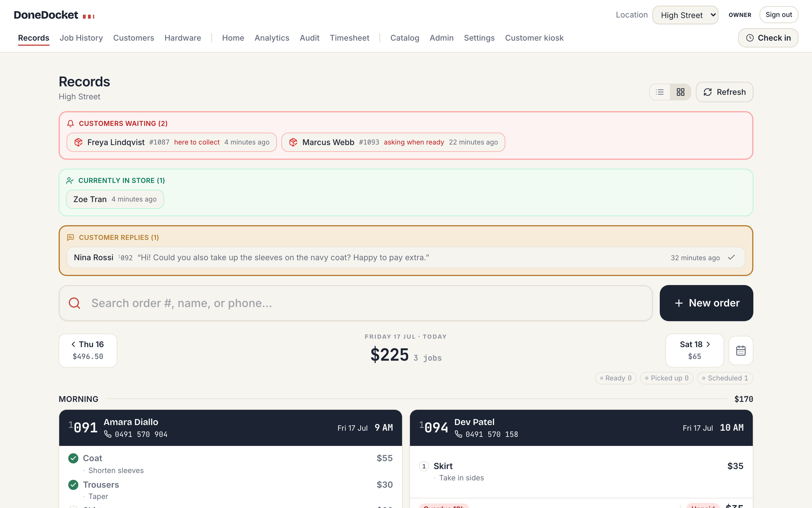Click the Currently In Store person icon
The image size is (812, 508).
pos(70,181)
